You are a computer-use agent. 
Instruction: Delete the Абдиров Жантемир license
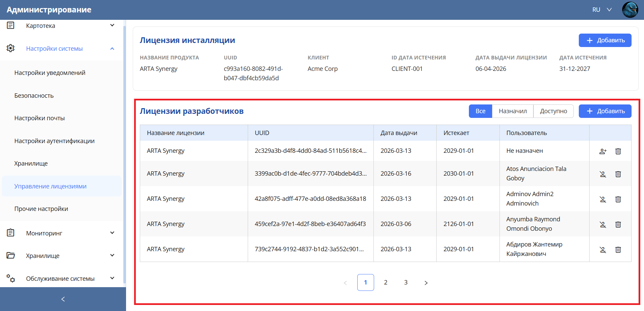[x=618, y=250]
